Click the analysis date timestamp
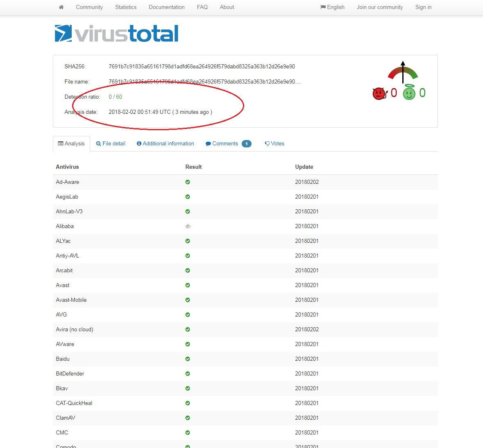Image resolution: width=483 pixels, height=448 pixels. (x=161, y=112)
